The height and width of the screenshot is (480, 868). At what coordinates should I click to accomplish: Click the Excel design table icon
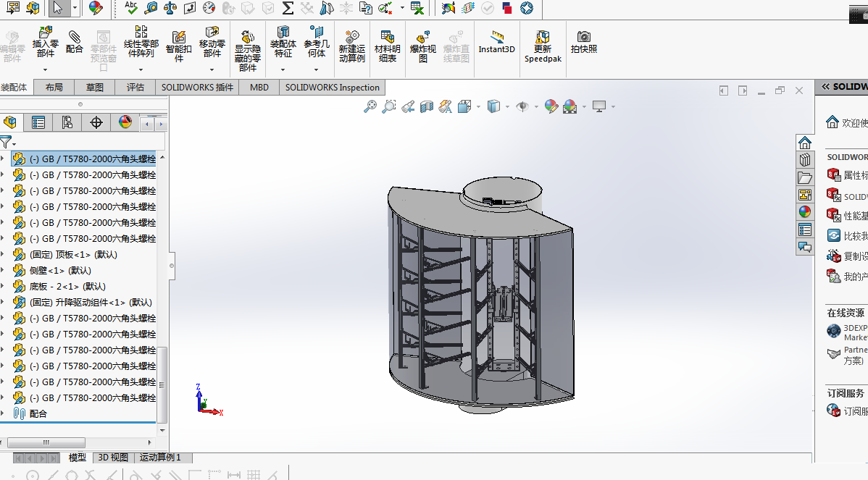click(x=417, y=8)
